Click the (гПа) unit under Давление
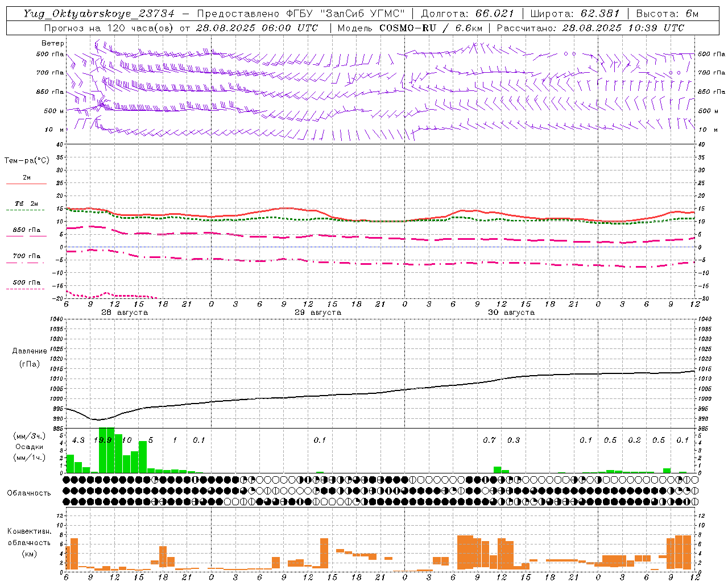The width and height of the screenshot is (728, 582). click(x=29, y=364)
